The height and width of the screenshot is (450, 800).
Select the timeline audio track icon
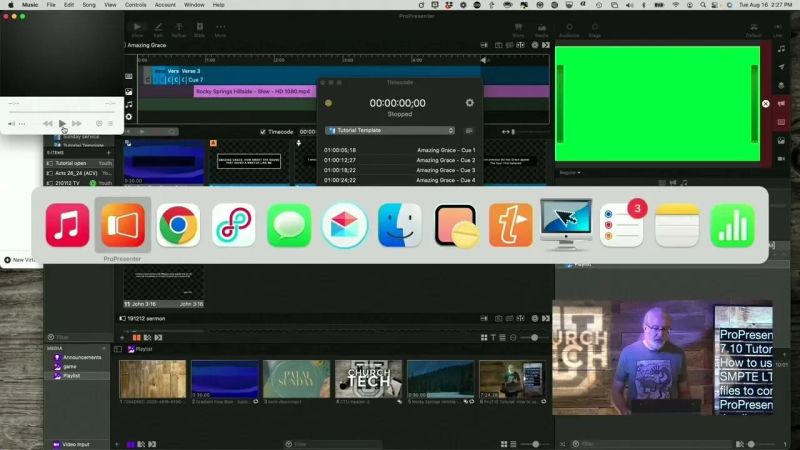click(x=129, y=105)
